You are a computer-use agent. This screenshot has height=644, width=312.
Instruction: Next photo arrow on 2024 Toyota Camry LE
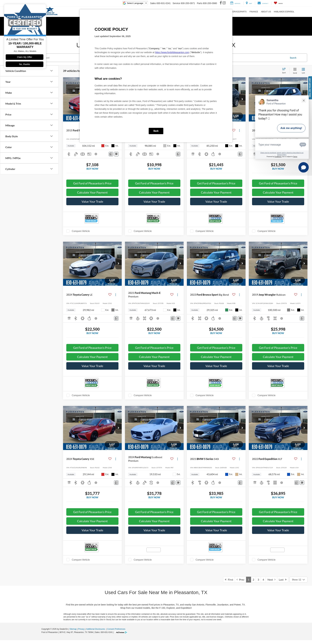coord(118,263)
